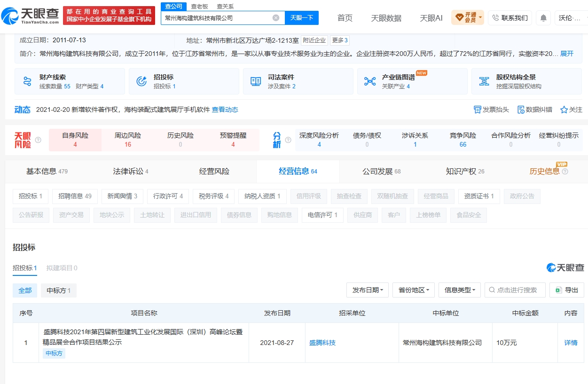Expand the company intro with 展开
588x384 pixels.
click(x=567, y=54)
